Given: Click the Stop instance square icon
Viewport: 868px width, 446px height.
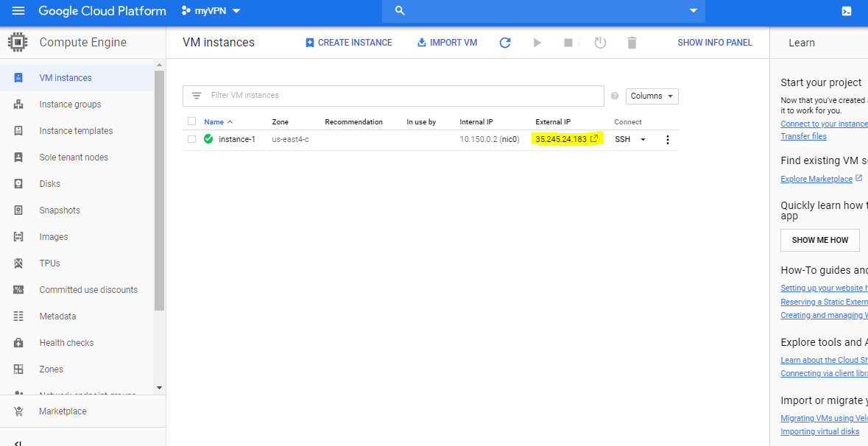Looking at the screenshot, I should (568, 43).
